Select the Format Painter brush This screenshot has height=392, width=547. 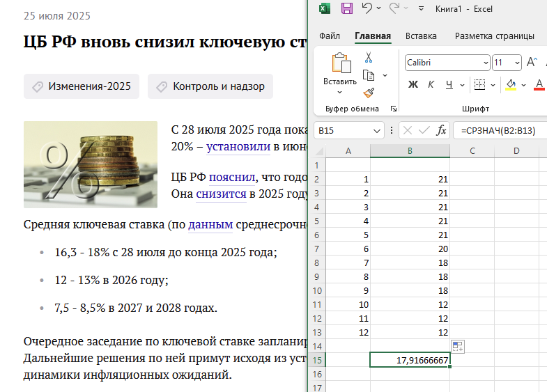click(x=369, y=93)
